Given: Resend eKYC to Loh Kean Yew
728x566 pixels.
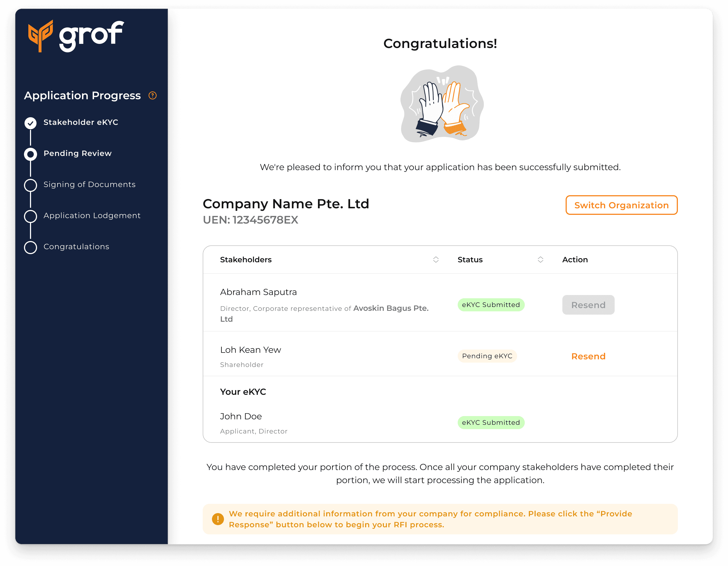Looking at the screenshot, I should tap(588, 356).
